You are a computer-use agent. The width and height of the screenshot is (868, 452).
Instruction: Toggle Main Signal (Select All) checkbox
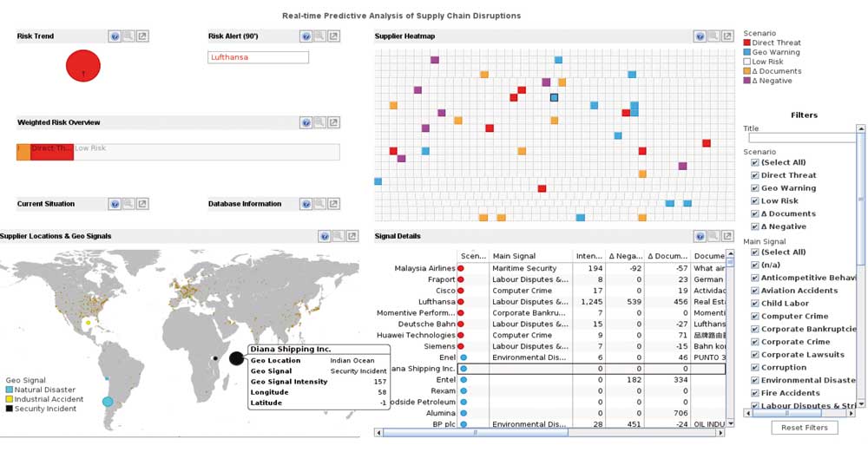754,252
